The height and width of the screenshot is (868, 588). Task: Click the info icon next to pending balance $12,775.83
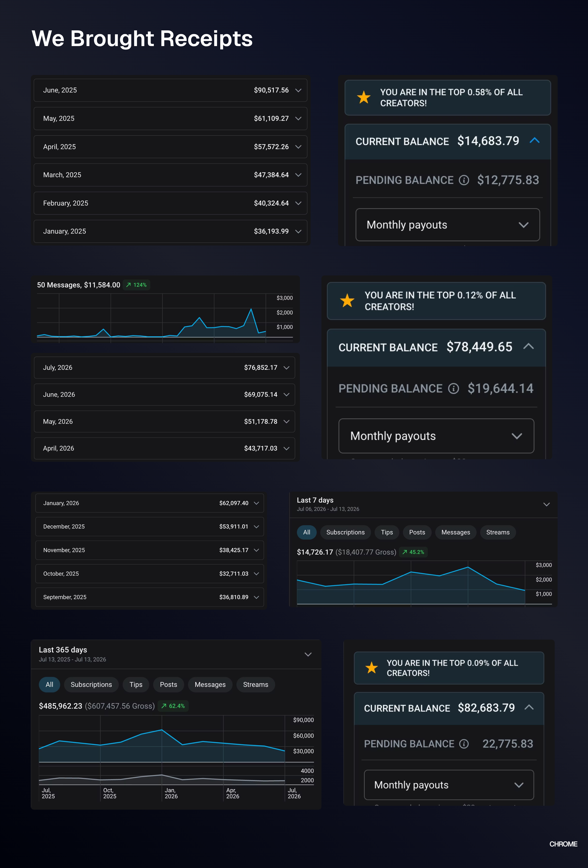click(464, 180)
